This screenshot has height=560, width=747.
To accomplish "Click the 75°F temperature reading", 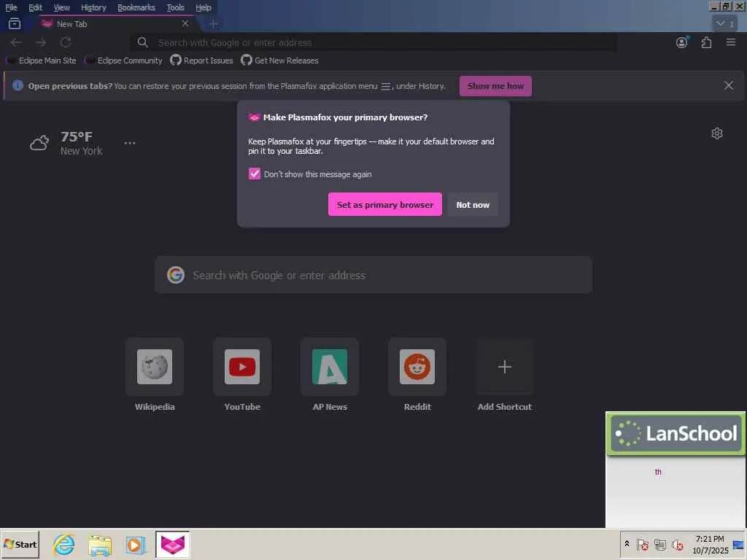I will point(76,136).
